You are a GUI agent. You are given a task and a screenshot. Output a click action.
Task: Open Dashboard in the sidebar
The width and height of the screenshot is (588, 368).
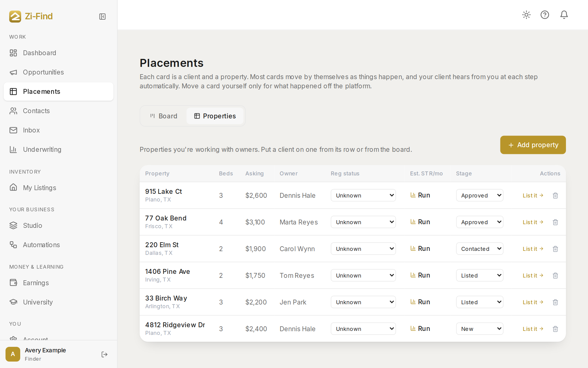click(x=58, y=53)
